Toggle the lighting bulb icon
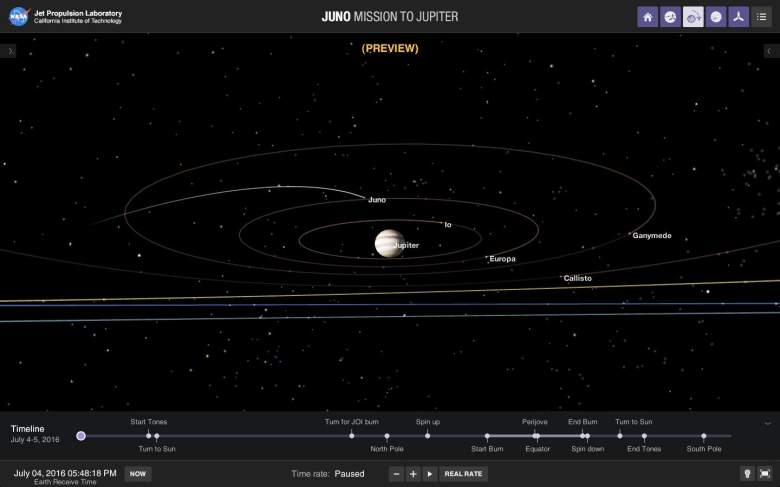The width and height of the screenshot is (780, 487). coord(746,474)
